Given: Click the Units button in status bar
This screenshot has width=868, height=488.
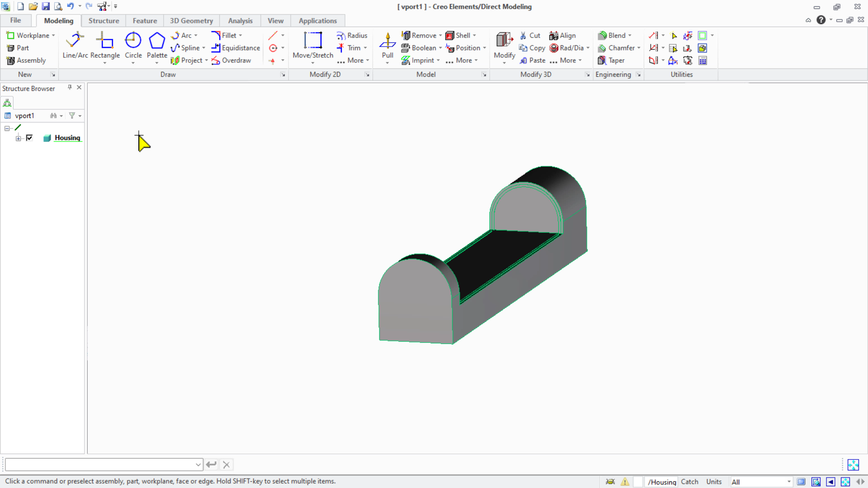Looking at the screenshot, I should (714, 482).
